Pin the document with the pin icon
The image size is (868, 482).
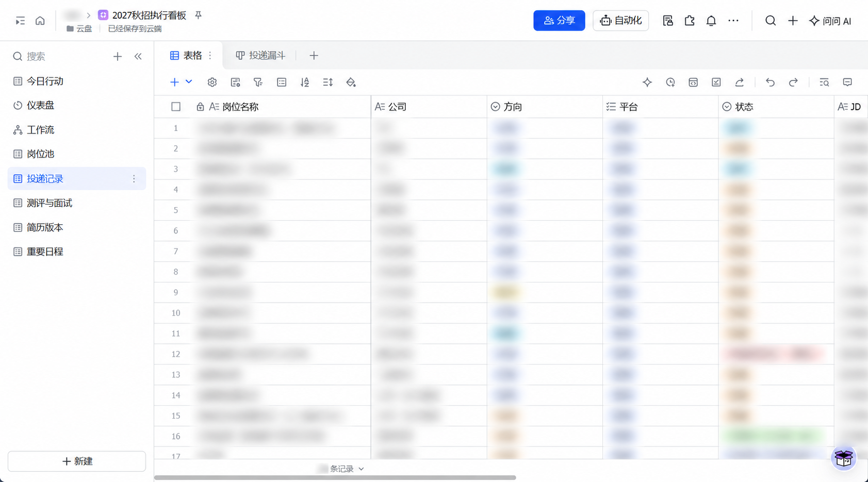198,15
